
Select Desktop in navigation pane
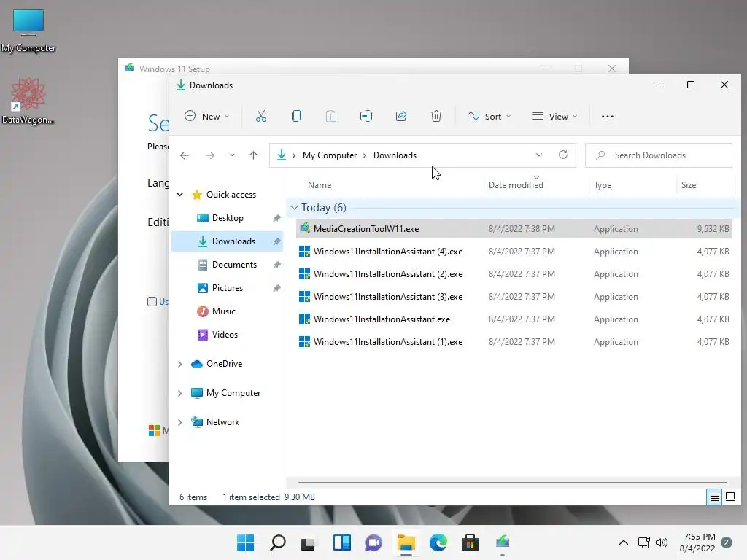click(x=228, y=218)
